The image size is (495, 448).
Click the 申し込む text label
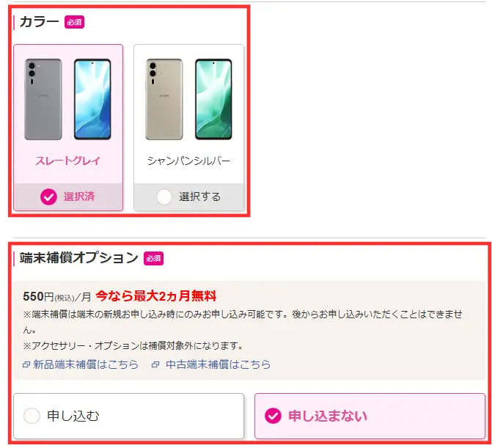coord(73,416)
